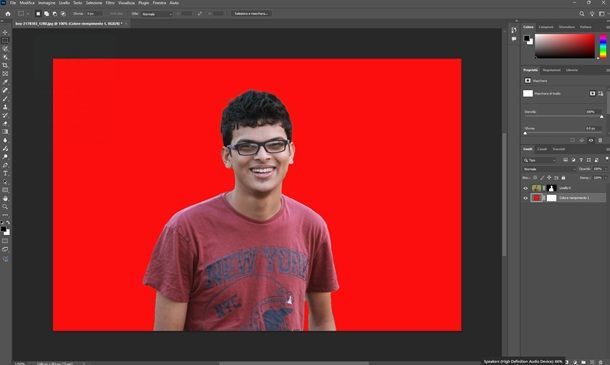Image resolution: width=610 pixels, height=365 pixels.
Task: Open the Finestra menu
Action: pyautogui.click(x=159, y=3)
